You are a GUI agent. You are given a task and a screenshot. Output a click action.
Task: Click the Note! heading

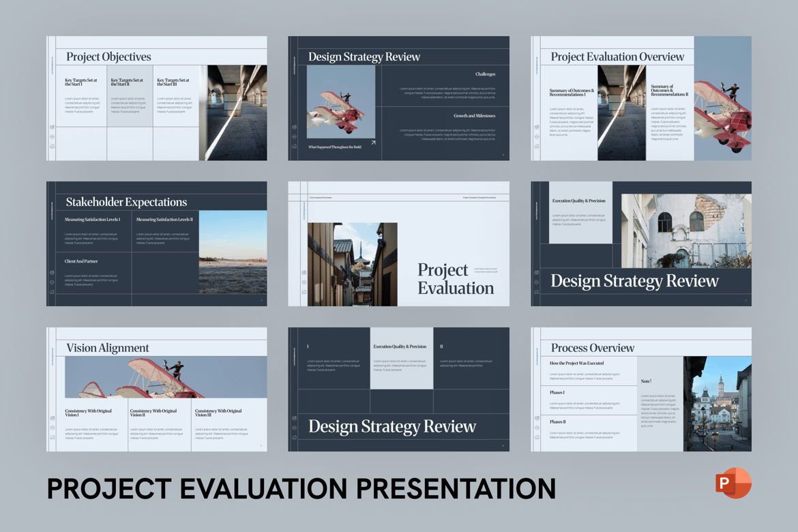click(x=646, y=381)
